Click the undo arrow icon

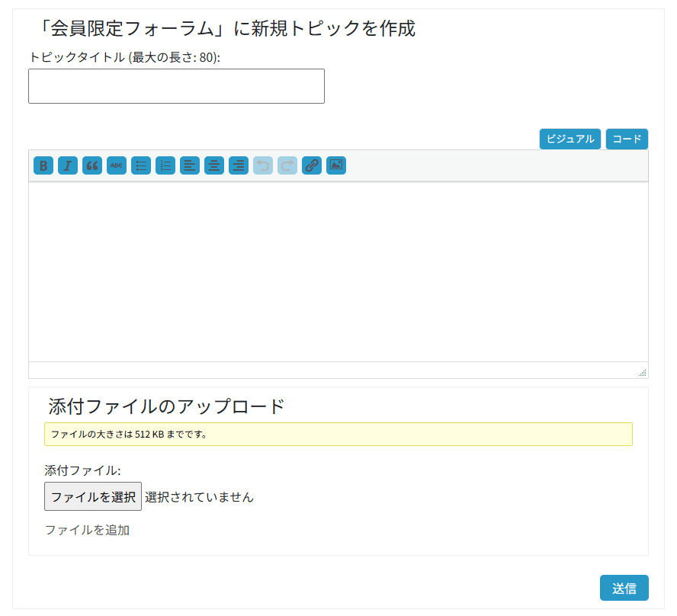pos(263,165)
